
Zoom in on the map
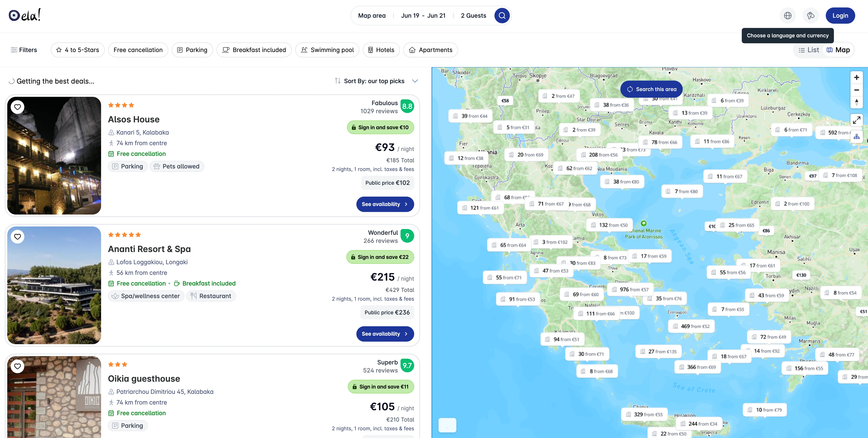point(856,77)
